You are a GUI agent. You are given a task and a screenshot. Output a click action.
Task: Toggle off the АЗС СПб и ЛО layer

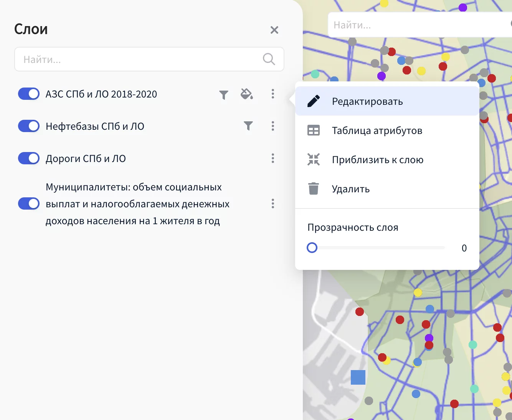pyautogui.click(x=29, y=94)
